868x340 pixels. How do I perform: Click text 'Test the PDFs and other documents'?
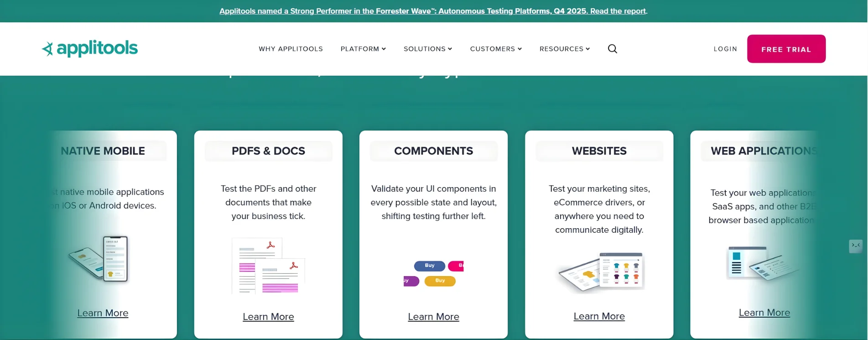(x=268, y=195)
